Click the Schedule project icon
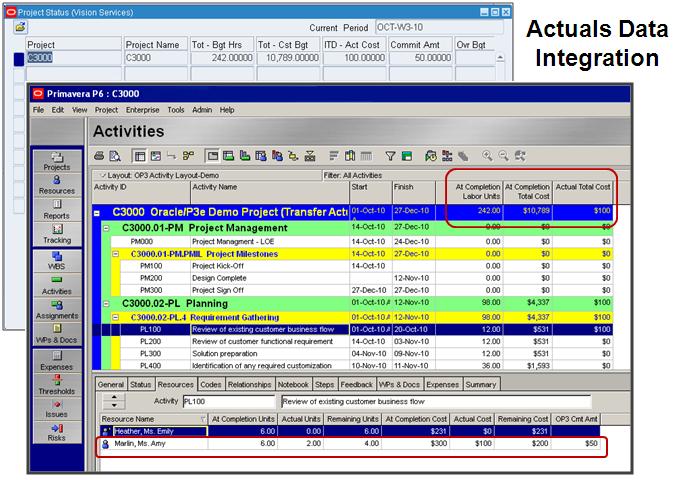Image resolution: width=680 pixels, height=480 pixels. [x=431, y=156]
